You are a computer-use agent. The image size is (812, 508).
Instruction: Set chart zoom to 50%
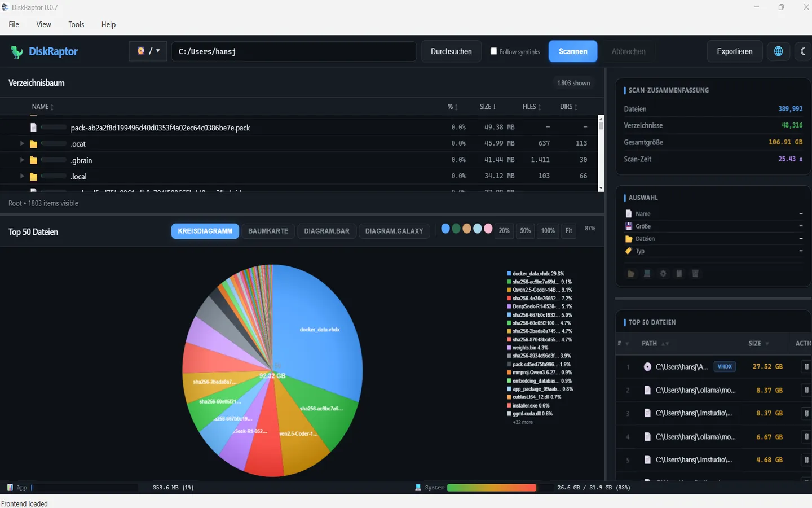pyautogui.click(x=526, y=231)
